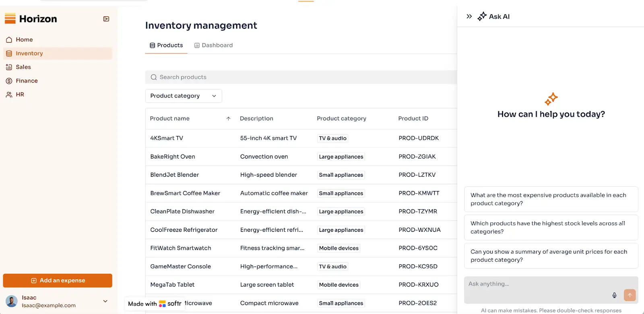
Task: Click product ID PROD-KMWTT
Action: point(419,193)
